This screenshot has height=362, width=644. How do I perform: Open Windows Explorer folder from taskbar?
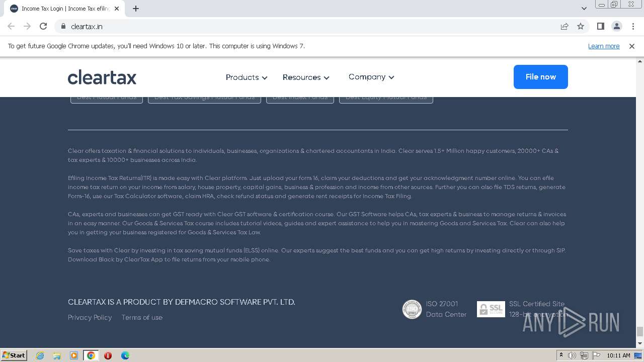(x=57, y=355)
